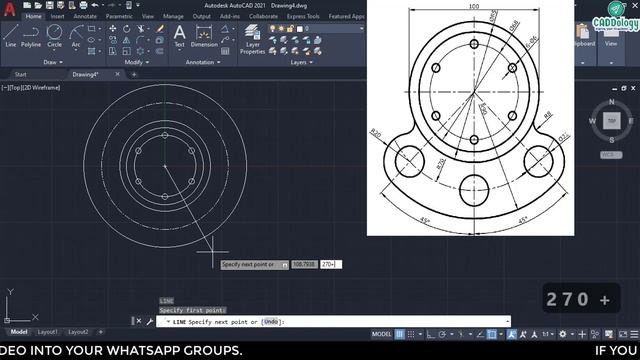Open the AutoCAD application menu (red A)
This screenshot has width=640, height=360.
(10, 9)
